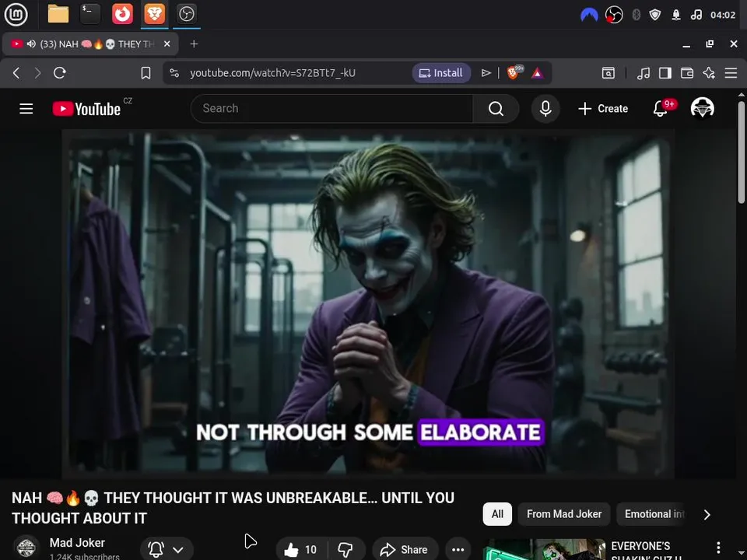Open the music note sound tray icon

[x=696, y=15]
